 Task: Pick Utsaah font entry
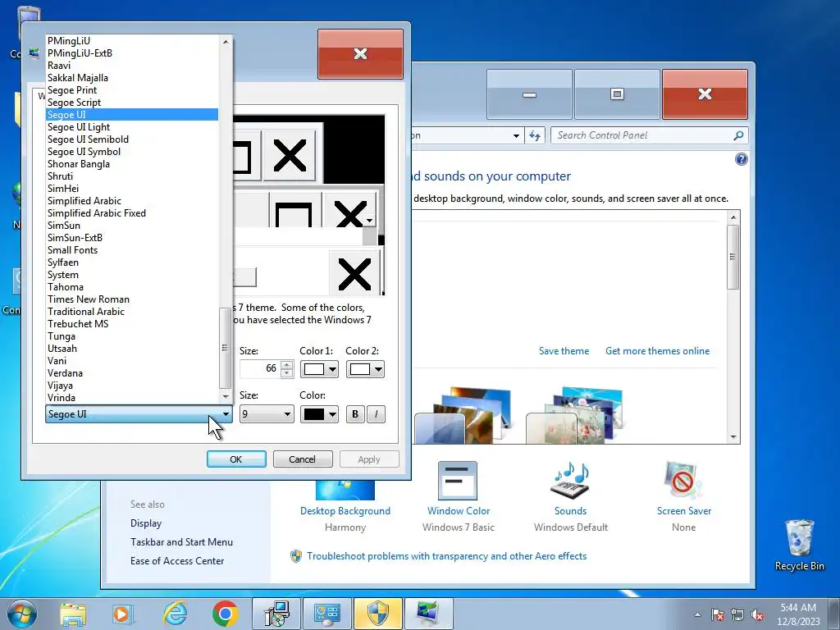132,349
